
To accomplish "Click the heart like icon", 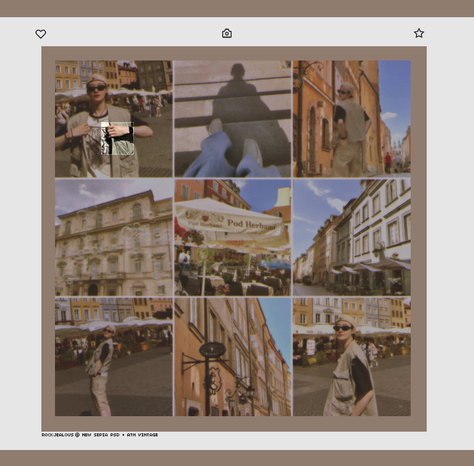I will [x=41, y=34].
